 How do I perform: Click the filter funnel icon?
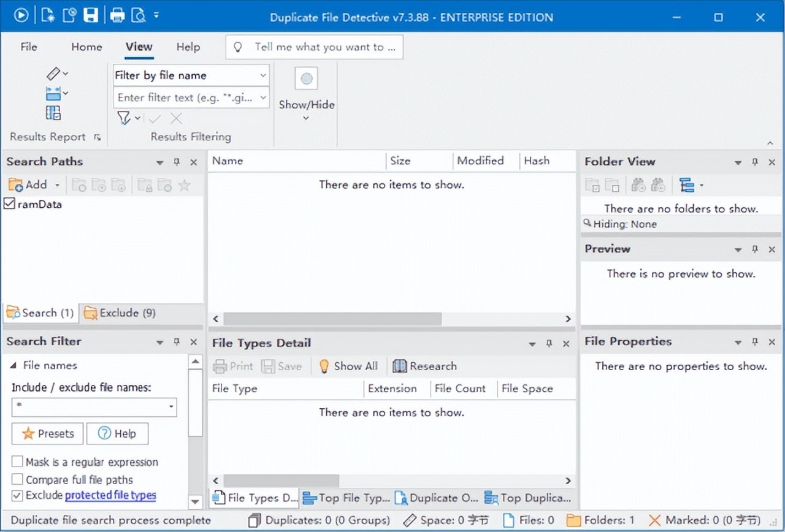124,118
